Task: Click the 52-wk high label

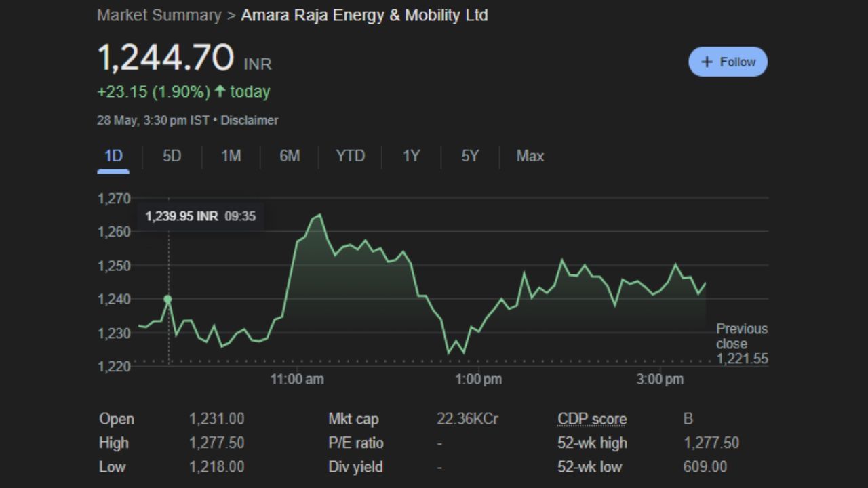Action: tap(592, 443)
